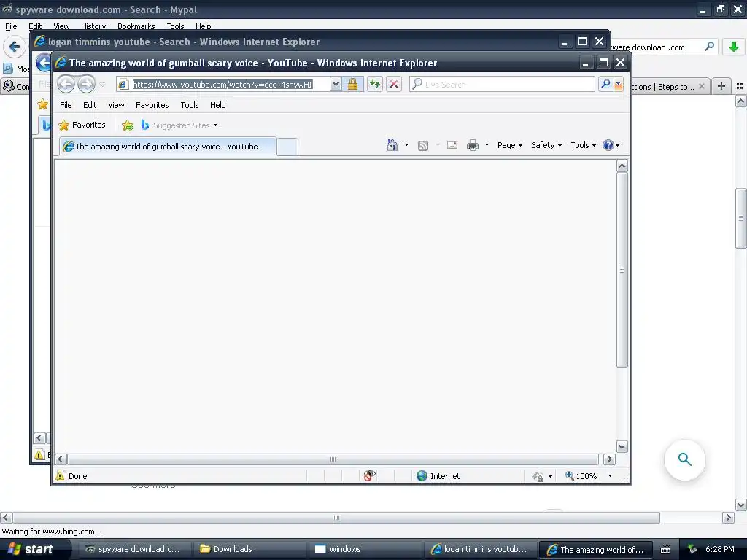This screenshot has height=560, width=747.
Task: Open the recent pages dropdown arrow
Action: tap(102, 85)
